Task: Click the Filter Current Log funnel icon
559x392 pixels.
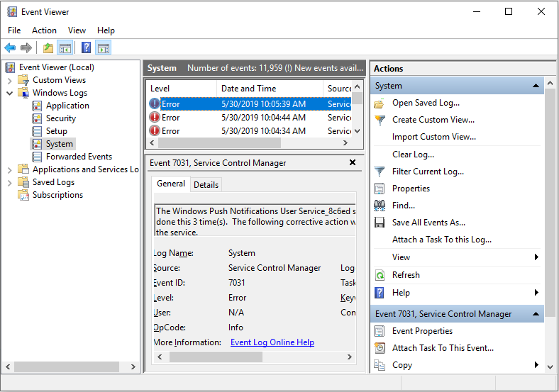Action: click(380, 172)
